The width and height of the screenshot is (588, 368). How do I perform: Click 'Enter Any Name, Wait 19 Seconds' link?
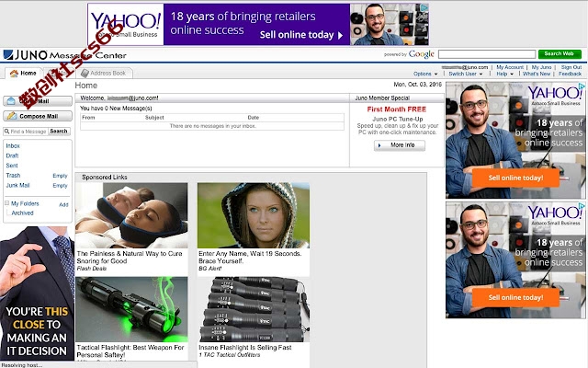[x=250, y=258]
